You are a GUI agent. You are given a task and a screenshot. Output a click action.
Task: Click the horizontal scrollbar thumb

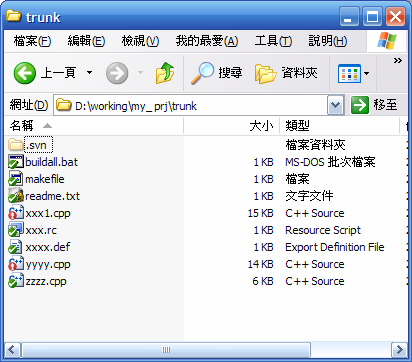point(166,350)
